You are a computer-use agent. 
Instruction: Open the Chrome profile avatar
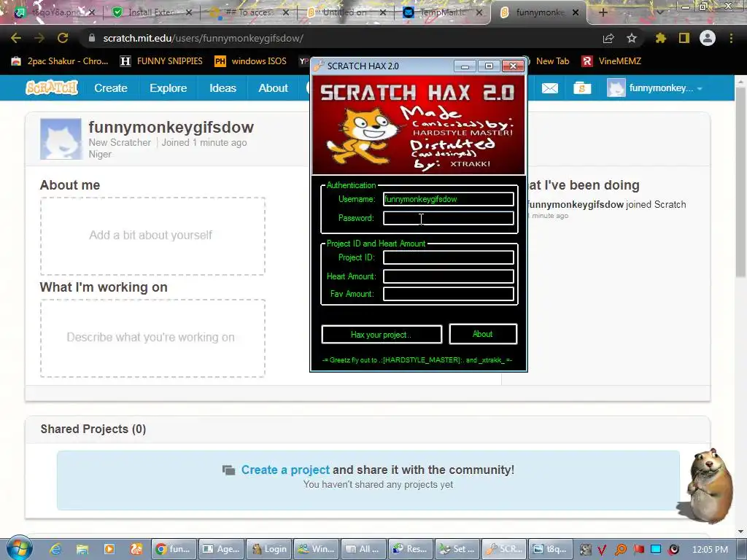pos(708,38)
